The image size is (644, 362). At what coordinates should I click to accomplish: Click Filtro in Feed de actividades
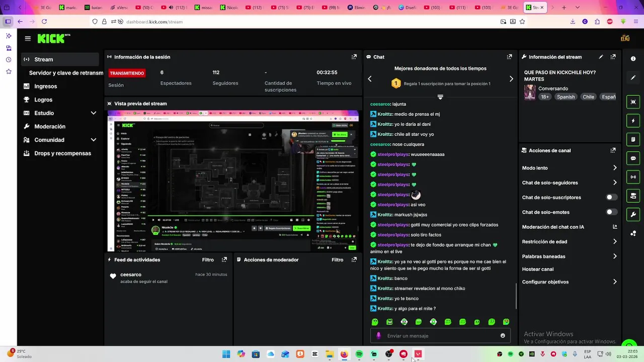click(208, 260)
